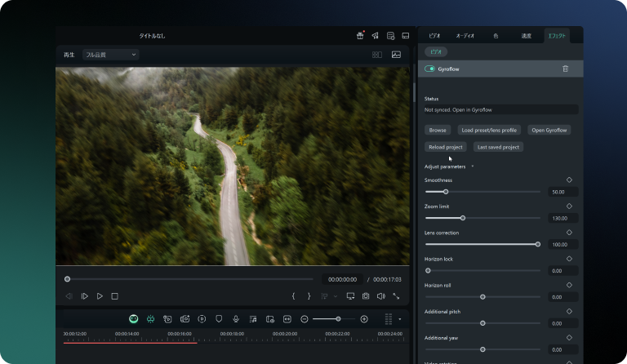Viewport: 627px width, 364px height.
Task: Play the video preview
Action: [x=100, y=296]
